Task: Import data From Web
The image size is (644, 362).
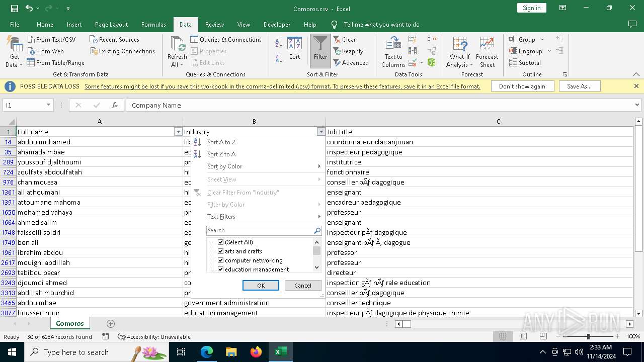Action: click(x=45, y=51)
